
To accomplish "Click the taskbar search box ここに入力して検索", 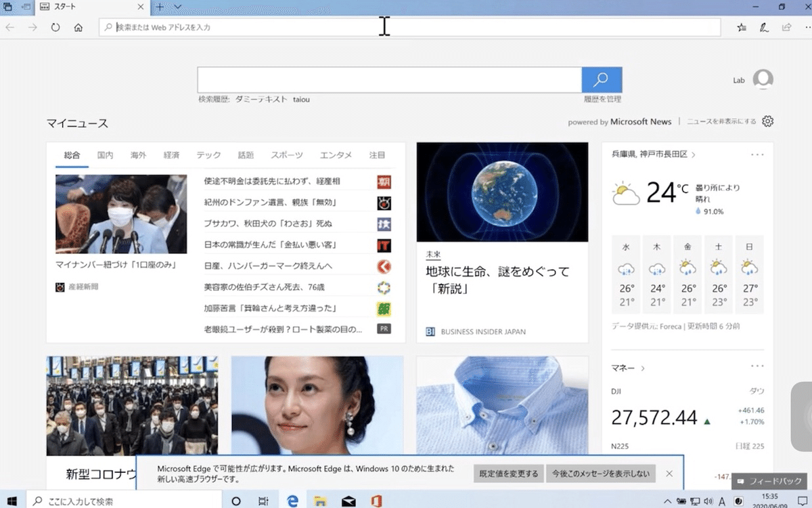I will point(122,501).
